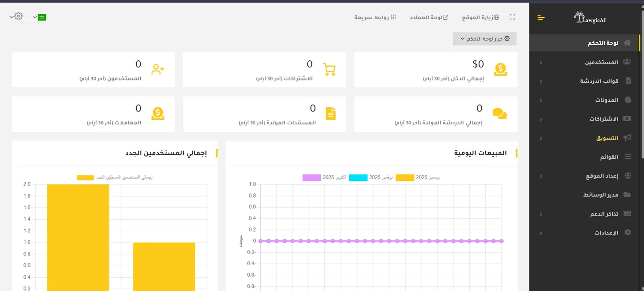Click the dollar icon on إجمالي الدخل card

[x=501, y=69]
